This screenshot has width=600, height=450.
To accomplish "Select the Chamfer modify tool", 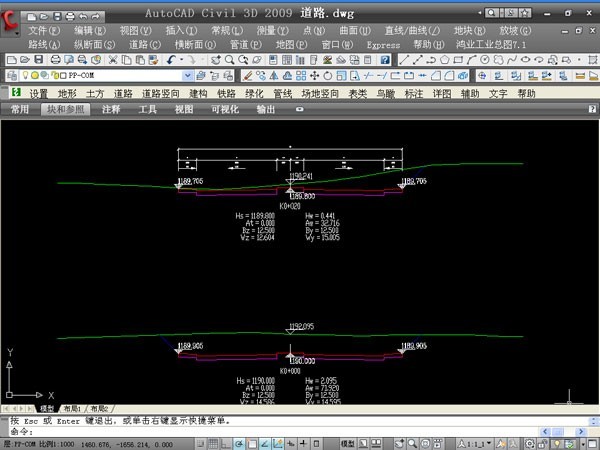I will (x=436, y=75).
